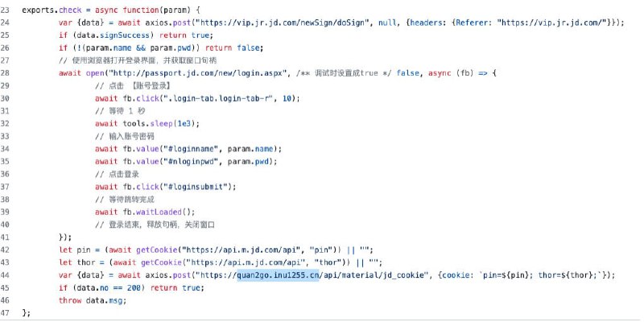Click the "throw data.msg" statement
644x322 pixels.
[91, 299]
